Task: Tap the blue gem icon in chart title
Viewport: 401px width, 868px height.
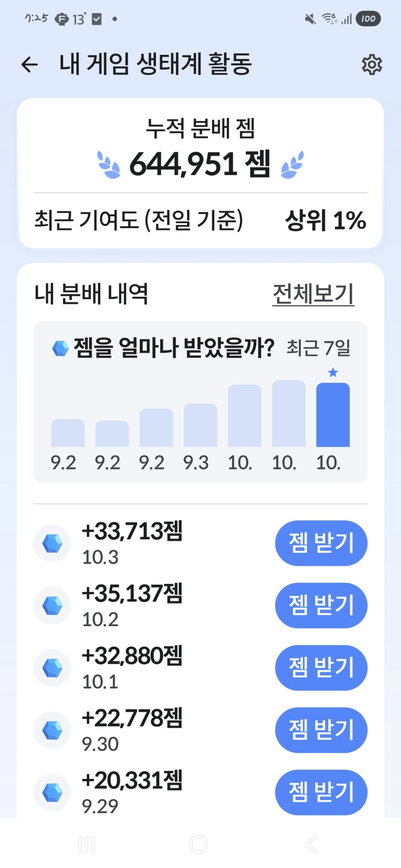Action: 60,348
